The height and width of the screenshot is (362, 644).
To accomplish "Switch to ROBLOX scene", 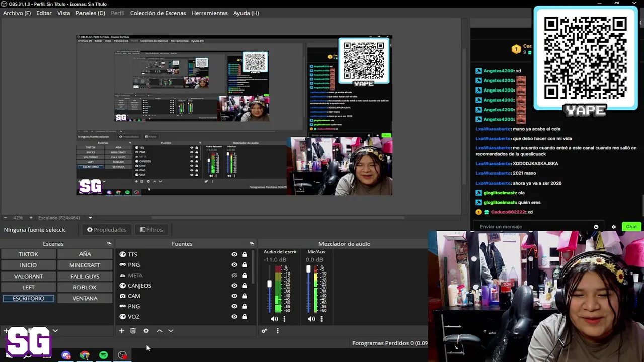I will [85, 288].
